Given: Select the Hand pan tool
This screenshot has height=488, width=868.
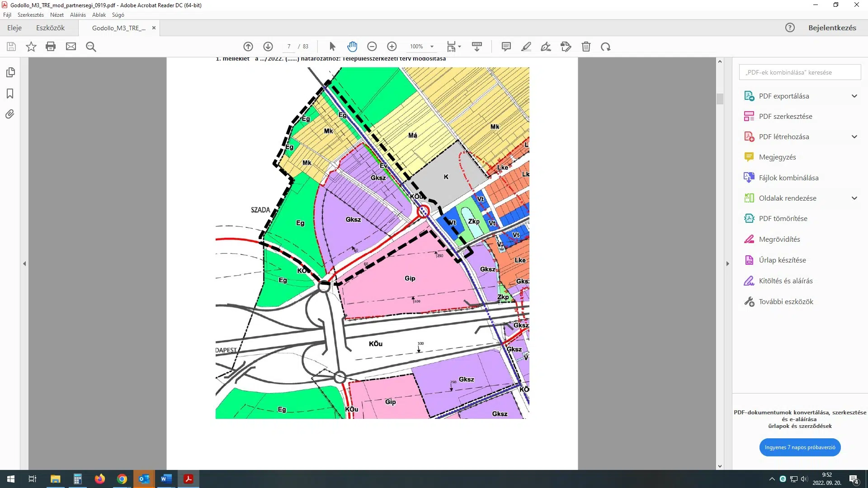Looking at the screenshot, I should click(352, 47).
